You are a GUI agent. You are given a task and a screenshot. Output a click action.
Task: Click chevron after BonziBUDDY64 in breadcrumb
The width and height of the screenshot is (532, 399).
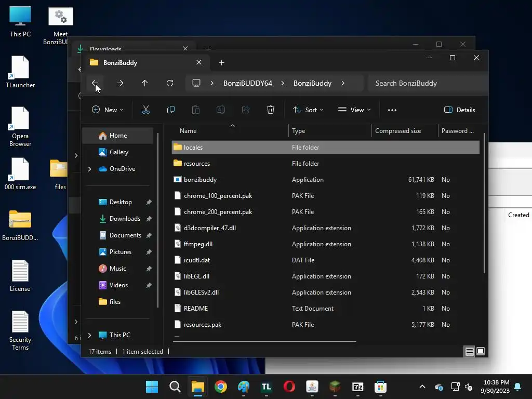[x=283, y=83]
